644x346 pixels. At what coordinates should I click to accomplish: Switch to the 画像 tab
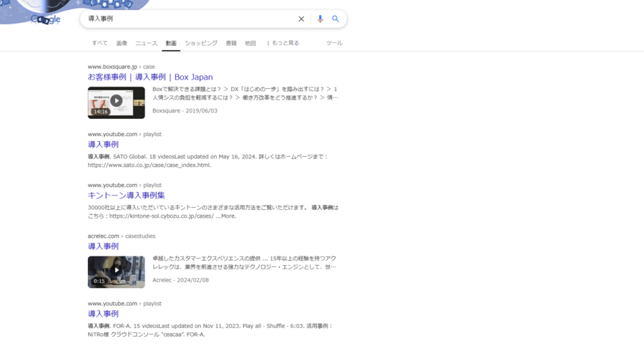click(x=122, y=43)
